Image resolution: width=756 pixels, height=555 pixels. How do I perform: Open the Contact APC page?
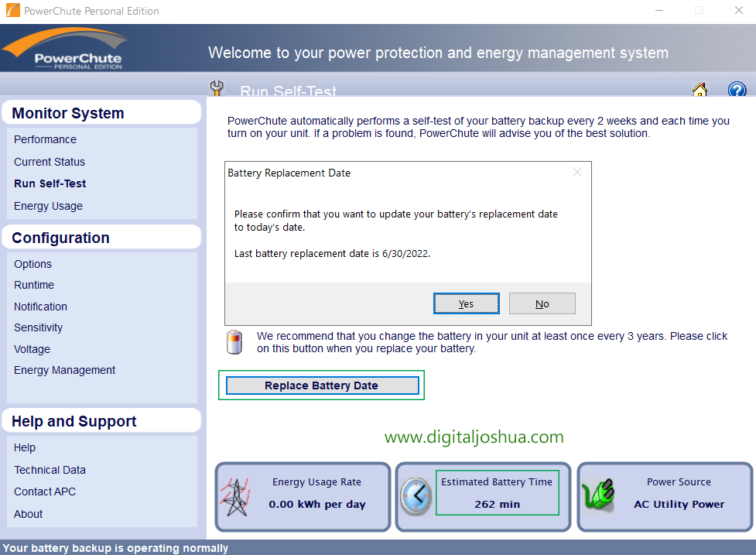click(45, 492)
